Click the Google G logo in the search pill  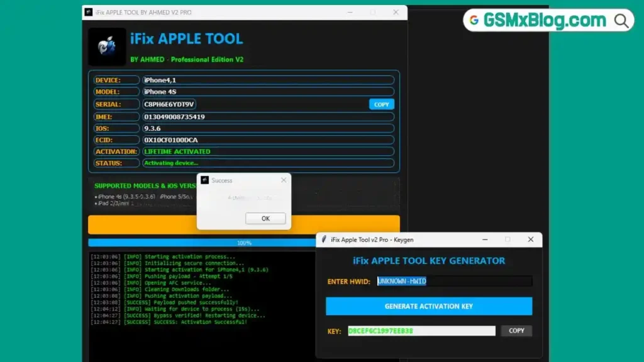(x=474, y=20)
